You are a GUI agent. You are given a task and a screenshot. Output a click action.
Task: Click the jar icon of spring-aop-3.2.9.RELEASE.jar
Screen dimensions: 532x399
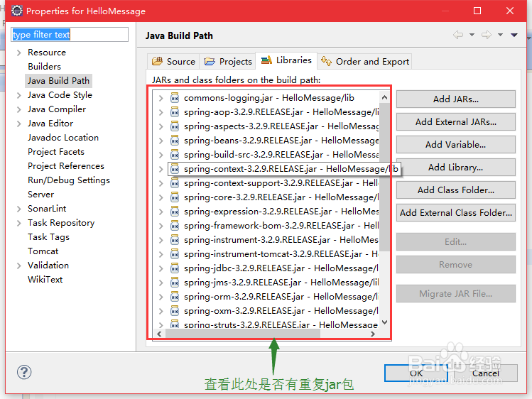(x=175, y=112)
